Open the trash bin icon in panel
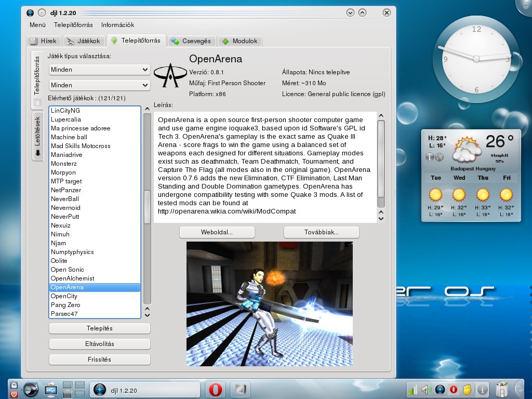This screenshot has height=399, width=532. 501,389
